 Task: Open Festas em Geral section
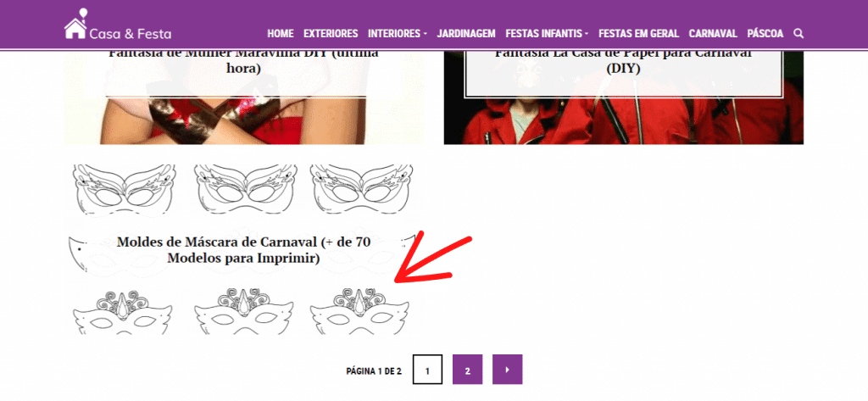pos(638,33)
